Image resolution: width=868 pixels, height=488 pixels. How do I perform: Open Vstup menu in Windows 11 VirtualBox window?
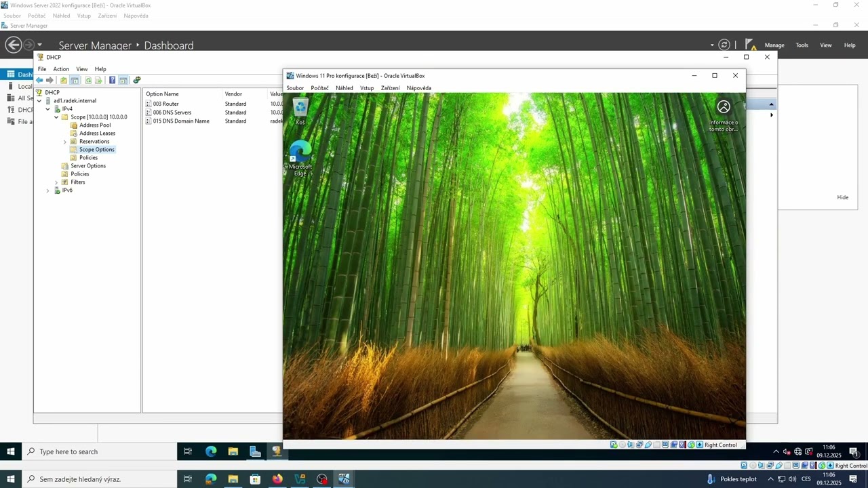(367, 88)
